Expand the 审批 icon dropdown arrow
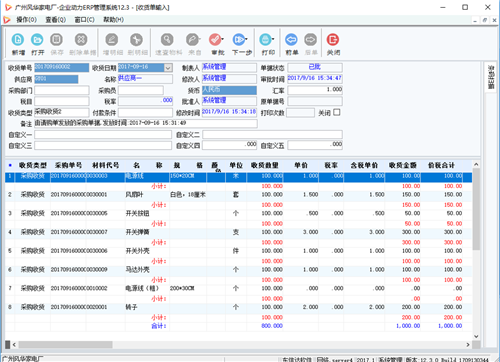500x362 pixels. (x=223, y=39)
